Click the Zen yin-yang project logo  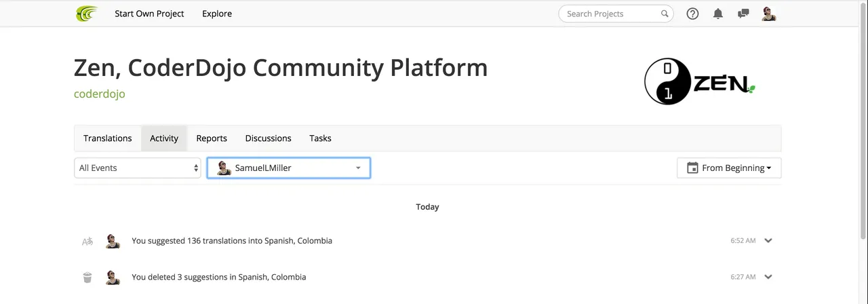pos(700,81)
